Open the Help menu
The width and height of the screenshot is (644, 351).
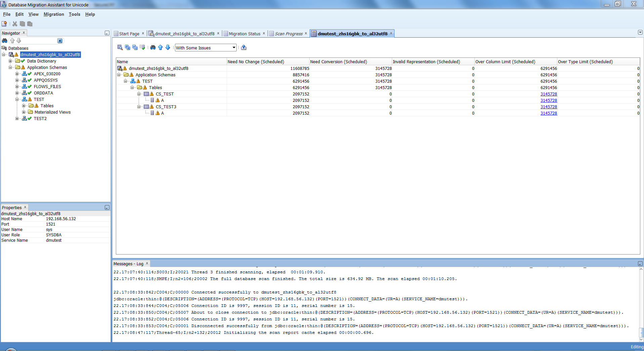90,14
